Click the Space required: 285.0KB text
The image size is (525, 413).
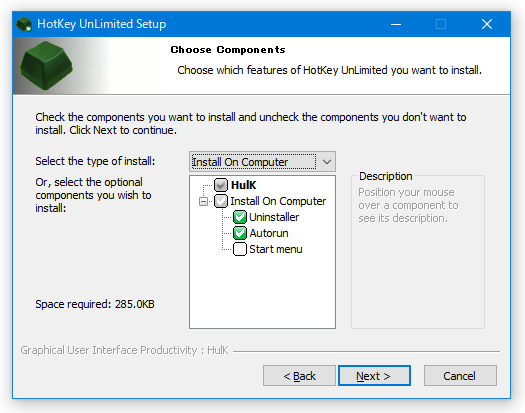(95, 304)
